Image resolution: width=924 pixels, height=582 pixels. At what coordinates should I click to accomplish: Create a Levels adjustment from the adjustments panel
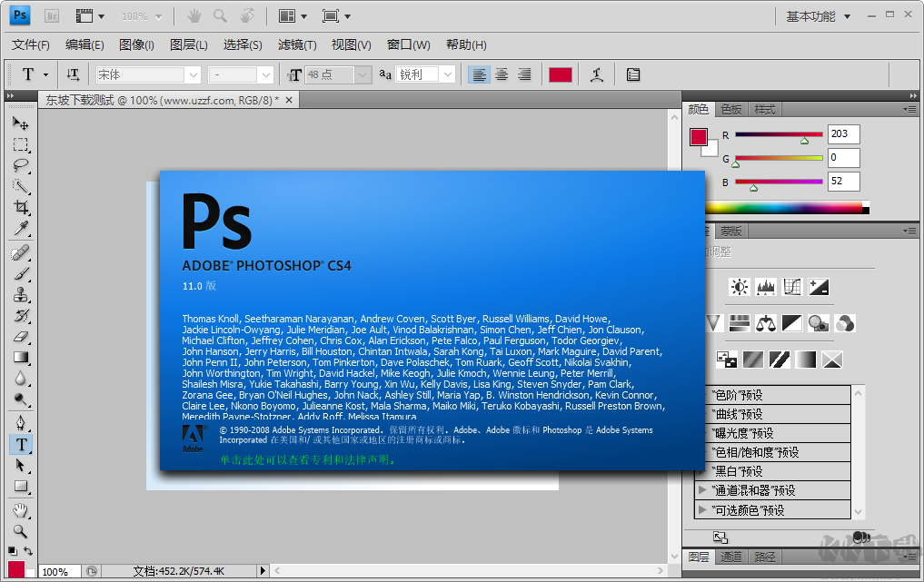(766, 287)
